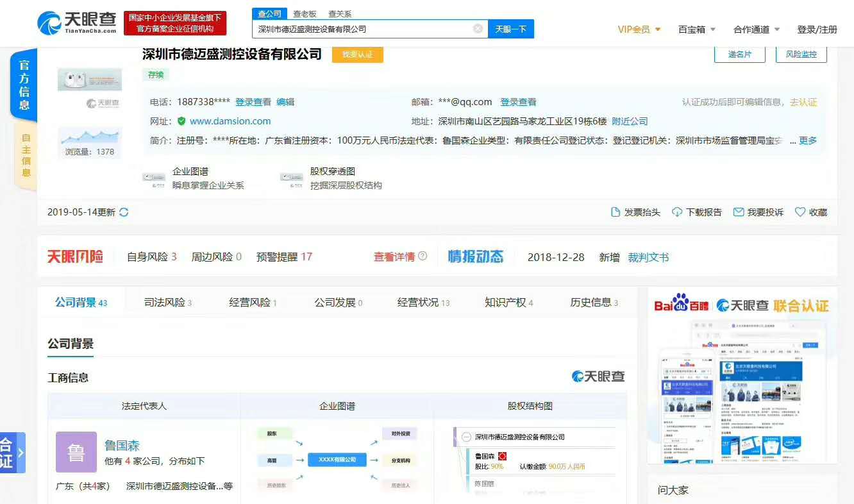Click the clear icon in search box
This screenshot has width=854, height=504.
pos(478,29)
